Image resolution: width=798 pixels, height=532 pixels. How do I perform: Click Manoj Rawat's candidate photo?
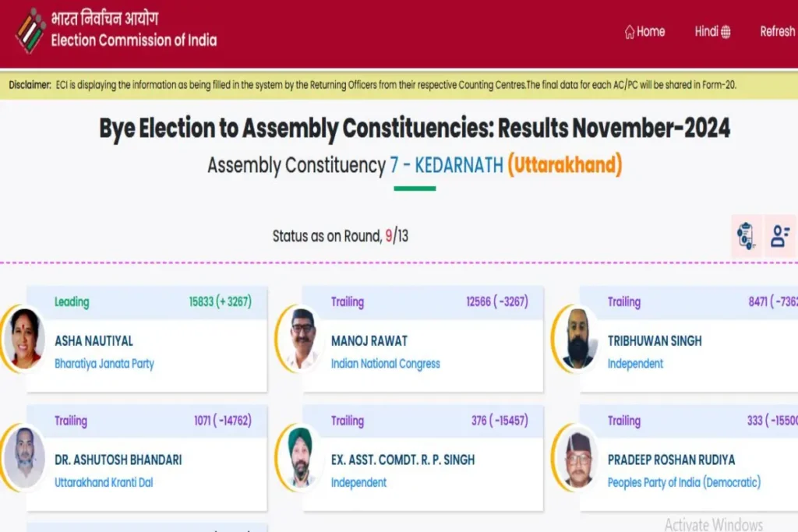coord(300,338)
